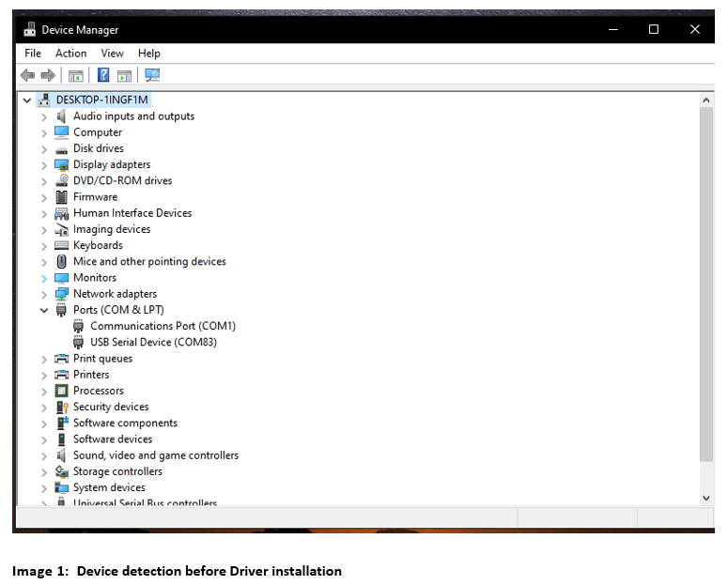
Task: Click the blue Help toolbar icon
Action: click(x=103, y=75)
